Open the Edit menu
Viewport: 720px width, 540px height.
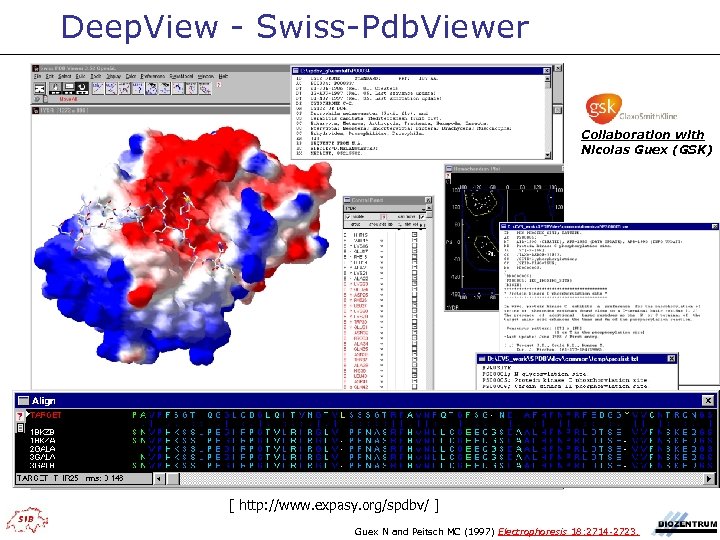[x=50, y=76]
